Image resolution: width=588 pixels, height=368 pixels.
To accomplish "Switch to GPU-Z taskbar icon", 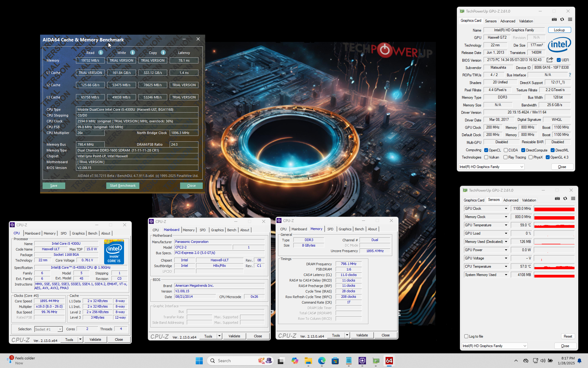I will [x=376, y=361].
